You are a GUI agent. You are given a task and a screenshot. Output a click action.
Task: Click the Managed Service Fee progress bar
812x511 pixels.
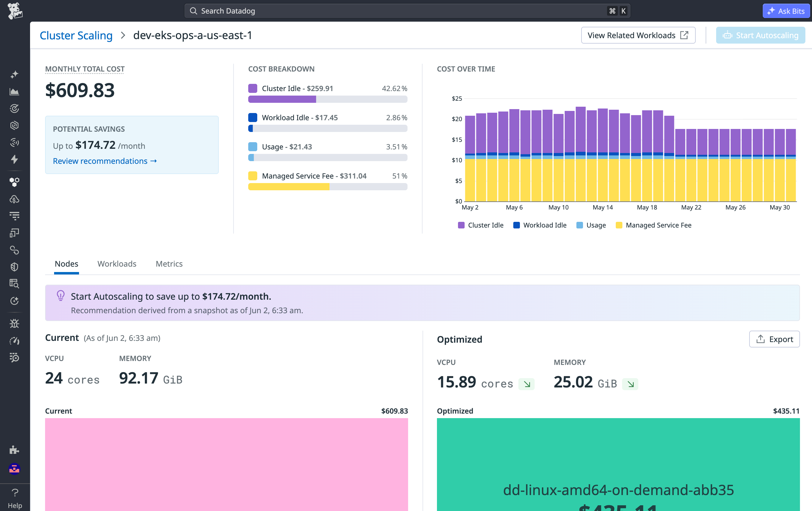328,187
